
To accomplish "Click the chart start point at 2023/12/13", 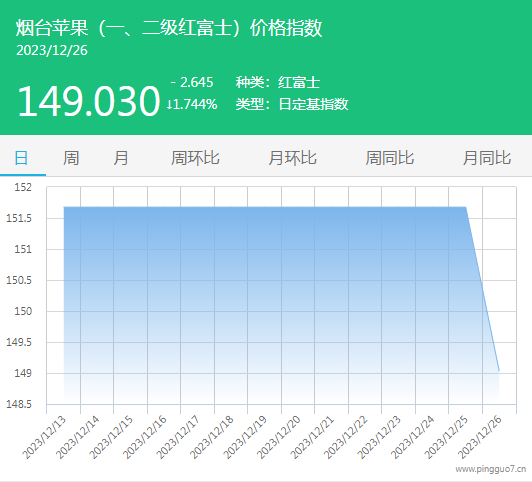I will click(64, 207).
